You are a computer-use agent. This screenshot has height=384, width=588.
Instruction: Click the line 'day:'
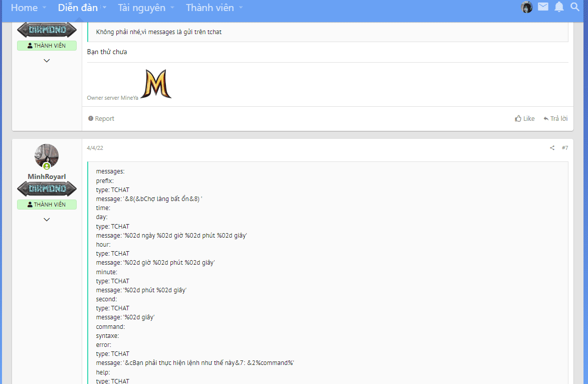point(102,217)
